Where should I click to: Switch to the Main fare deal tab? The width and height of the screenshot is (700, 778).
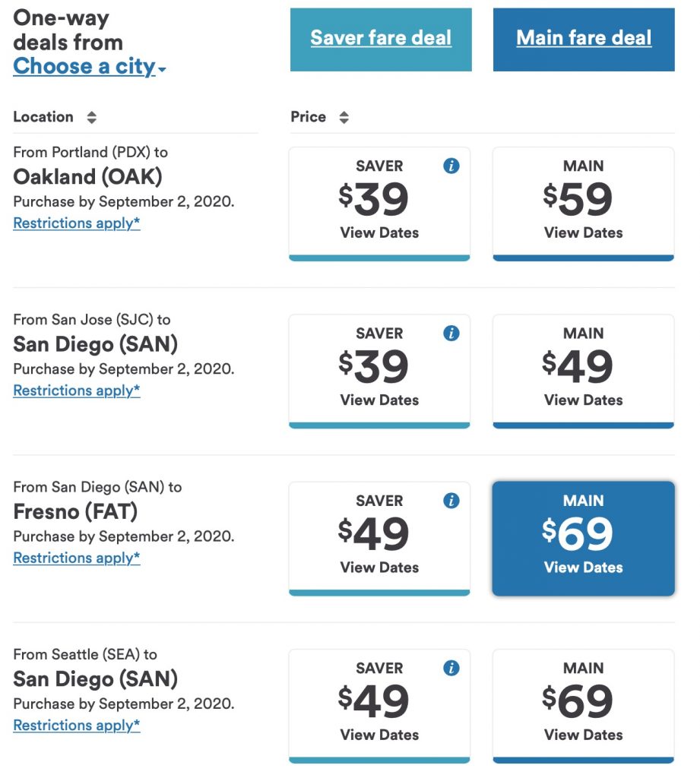point(584,39)
